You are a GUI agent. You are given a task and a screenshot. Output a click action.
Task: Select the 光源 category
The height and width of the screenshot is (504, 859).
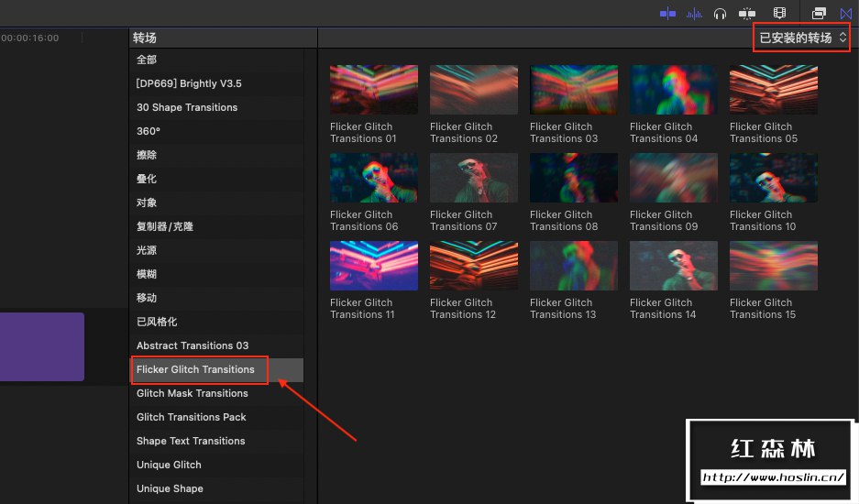coord(216,250)
